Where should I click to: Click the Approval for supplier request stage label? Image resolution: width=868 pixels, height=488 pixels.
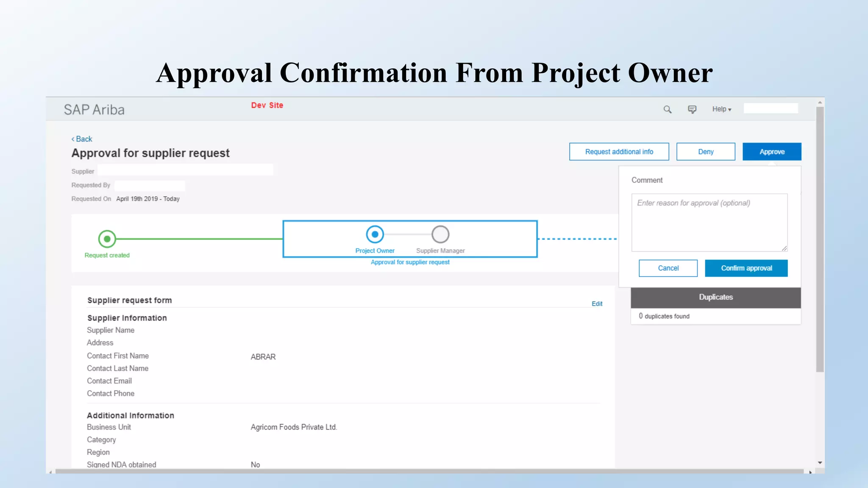(410, 262)
